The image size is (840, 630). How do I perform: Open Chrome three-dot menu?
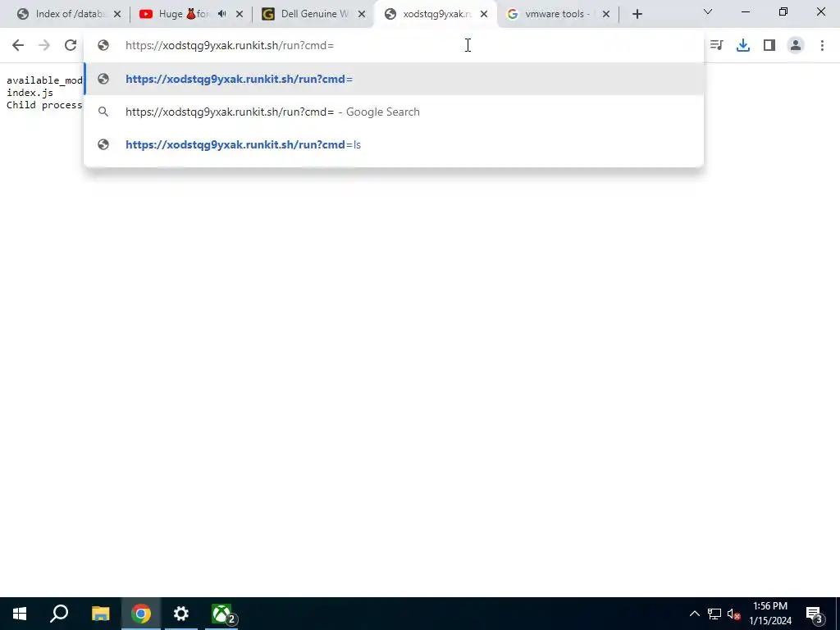coord(822,46)
